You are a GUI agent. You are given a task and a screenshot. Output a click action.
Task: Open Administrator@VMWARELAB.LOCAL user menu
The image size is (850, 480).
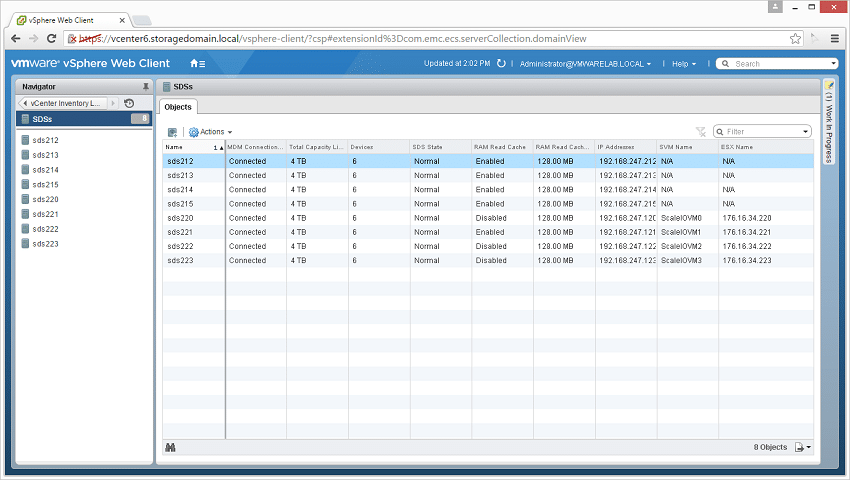click(x=585, y=64)
